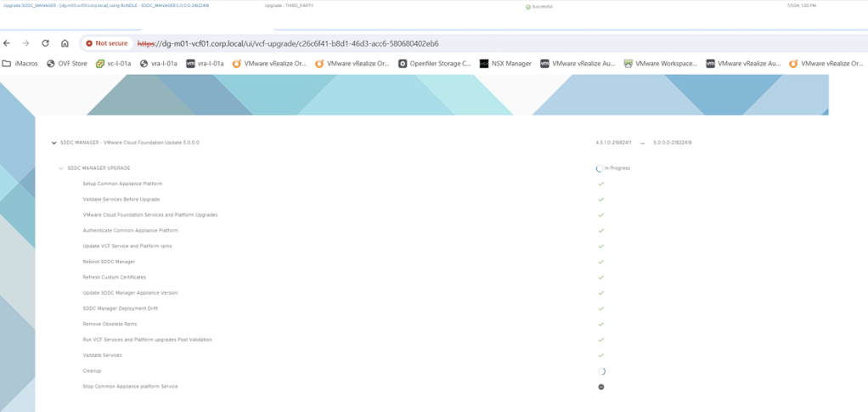The image size is (868, 412).
Task: Click the checkmark beside Reboot SDDC Manager
Action: tap(601, 262)
